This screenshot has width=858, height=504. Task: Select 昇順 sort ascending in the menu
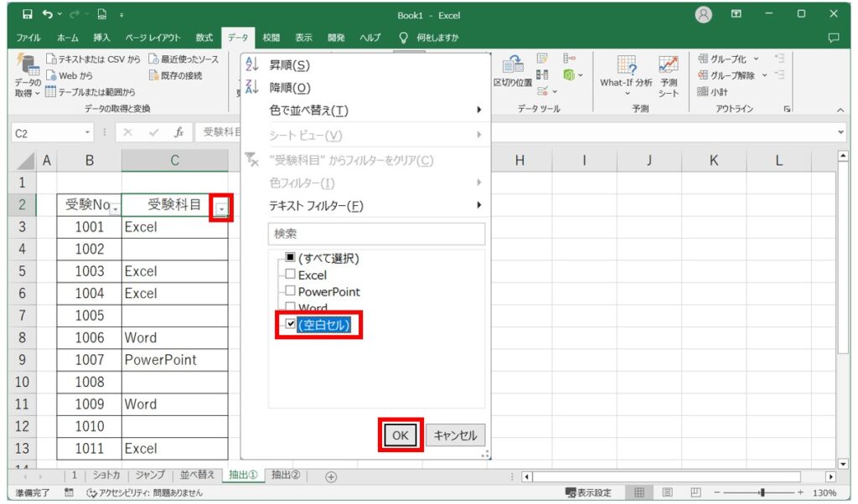pos(289,65)
